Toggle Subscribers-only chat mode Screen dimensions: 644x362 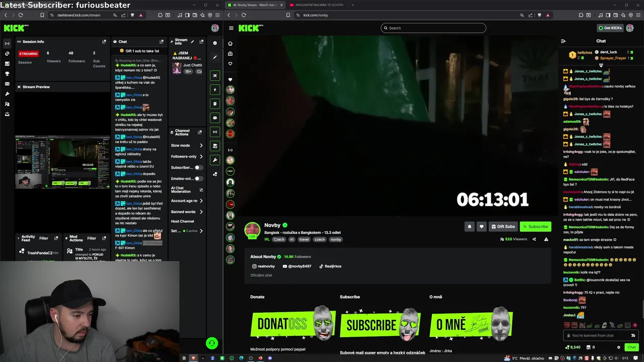(x=198, y=167)
